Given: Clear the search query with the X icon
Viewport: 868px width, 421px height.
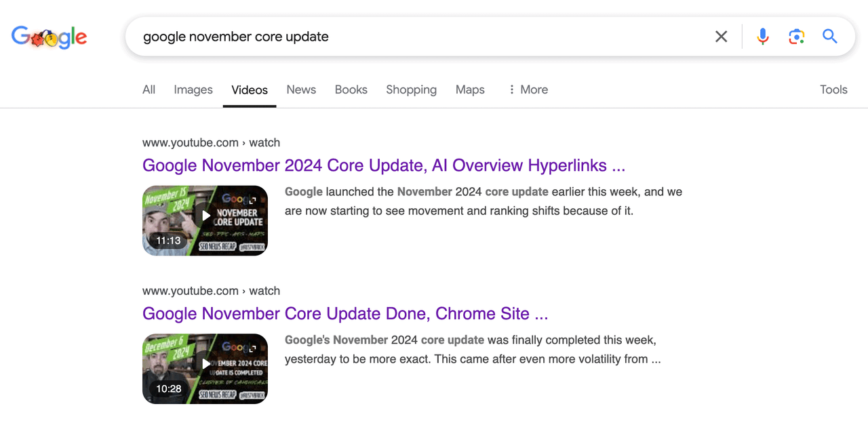Looking at the screenshot, I should (x=721, y=37).
